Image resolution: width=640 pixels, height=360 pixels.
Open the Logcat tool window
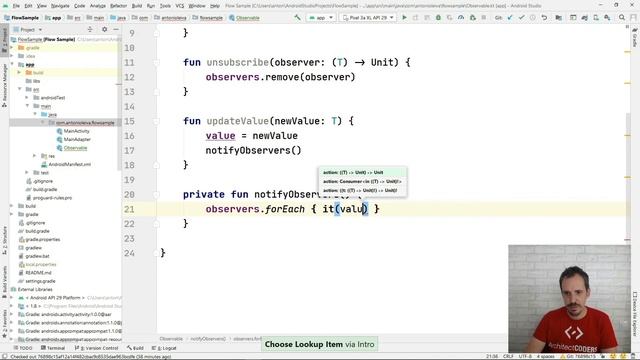pos(164,348)
